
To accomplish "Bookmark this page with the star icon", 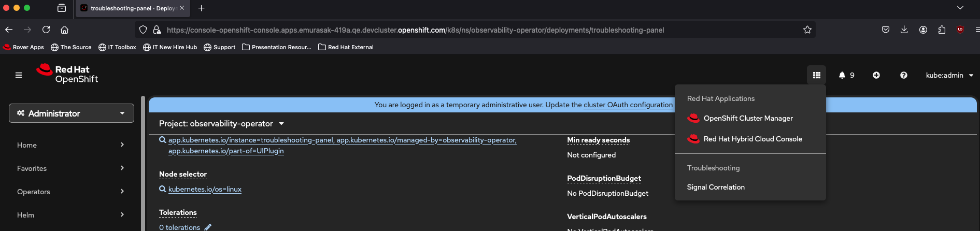I will tap(807, 30).
